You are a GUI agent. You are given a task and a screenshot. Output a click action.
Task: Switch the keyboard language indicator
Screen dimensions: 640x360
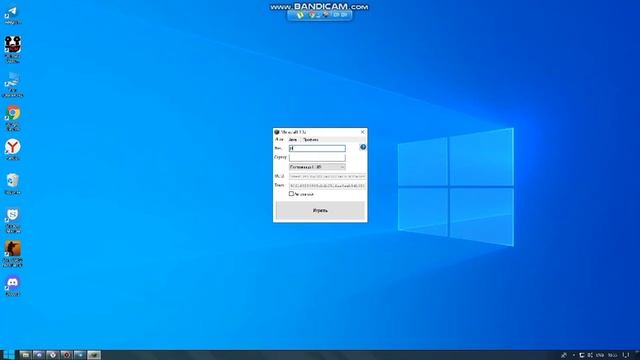tap(600, 355)
